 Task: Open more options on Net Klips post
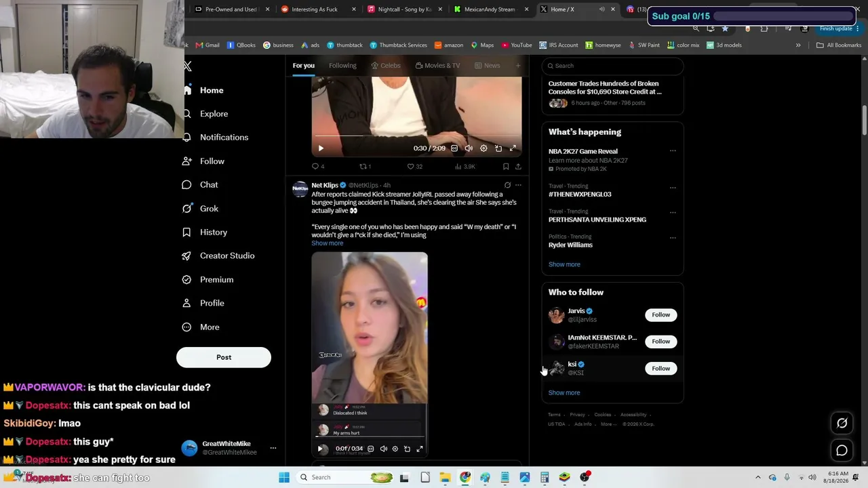point(518,185)
